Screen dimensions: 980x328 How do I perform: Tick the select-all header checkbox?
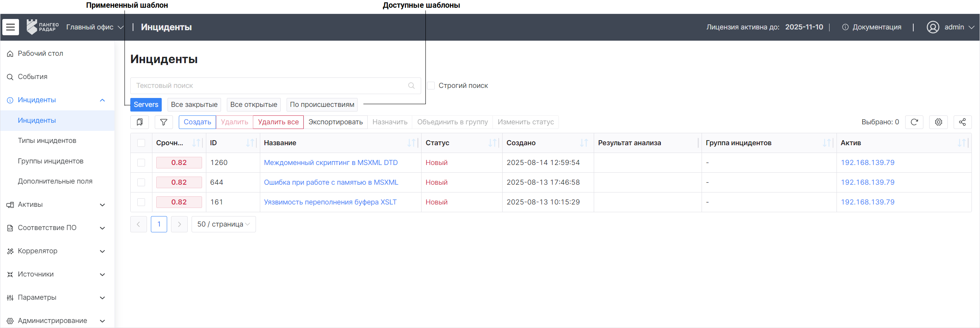point(141,143)
